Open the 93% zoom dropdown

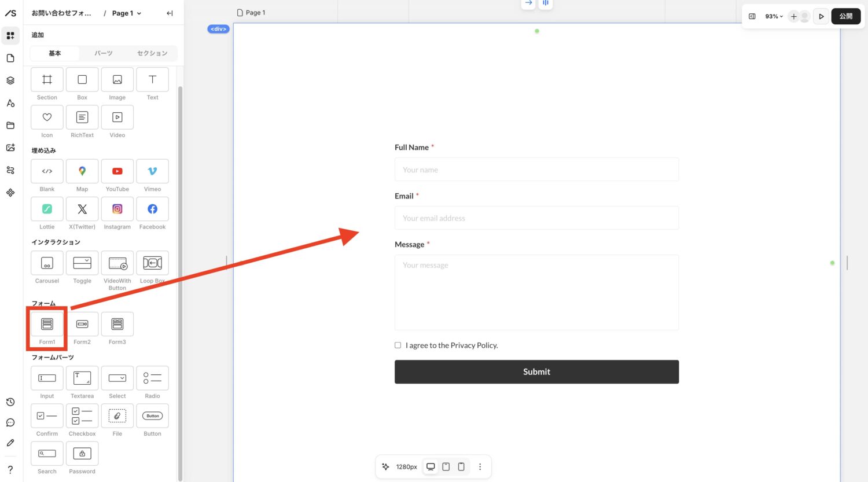coord(774,16)
